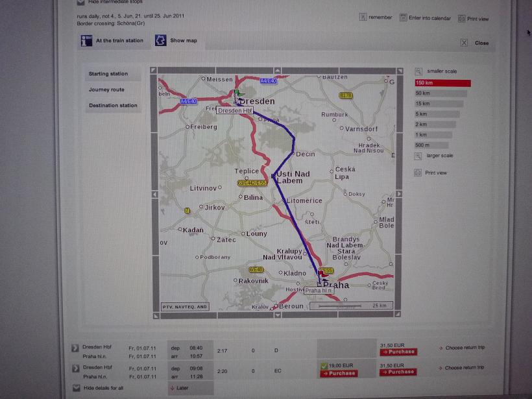
Task: Set the map scale to 1 km
Action: click(x=433, y=135)
